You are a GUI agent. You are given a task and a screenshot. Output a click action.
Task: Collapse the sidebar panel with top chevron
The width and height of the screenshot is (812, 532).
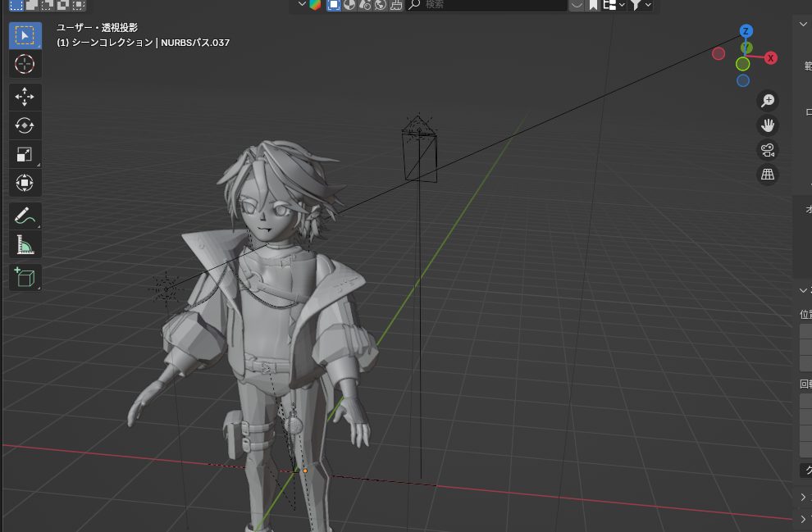point(803,24)
